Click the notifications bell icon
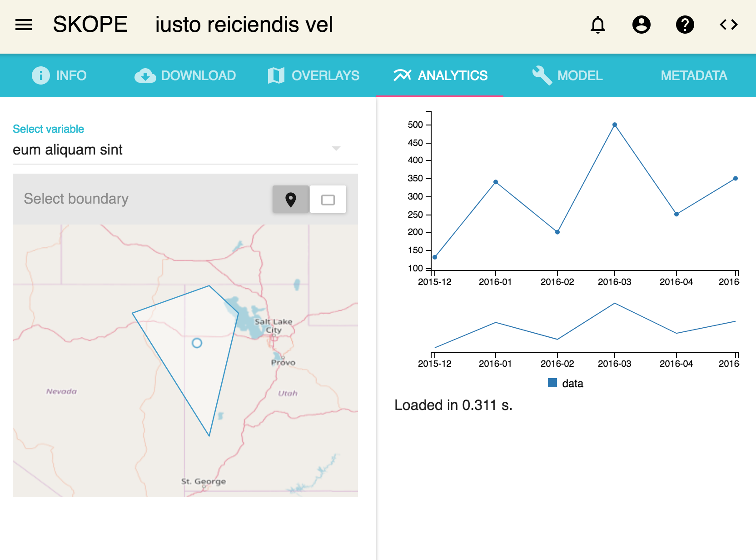This screenshot has width=756, height=560. [598, 25]
